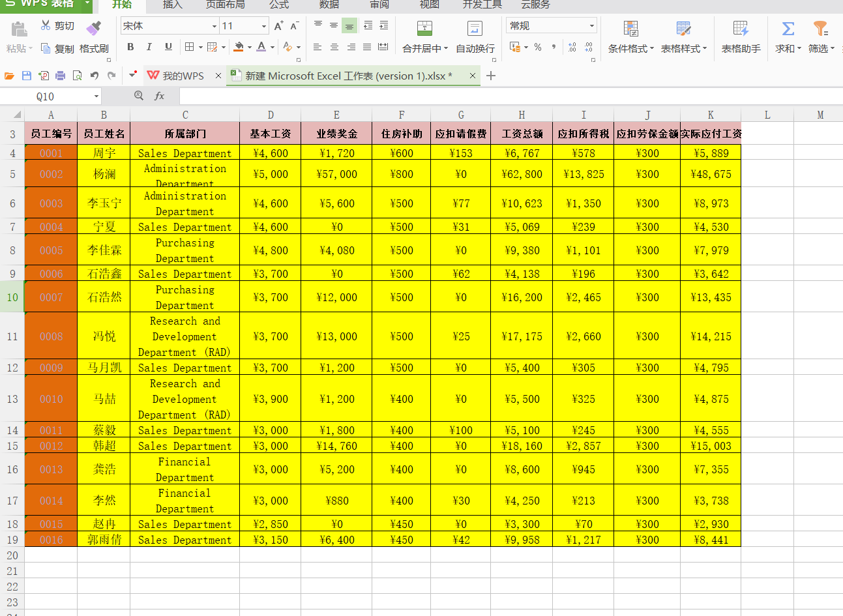Viewport: 843px width, 616px height.
Task: Click the Paste (粘贴) clipboard icon
Action: tap(19, 29)
